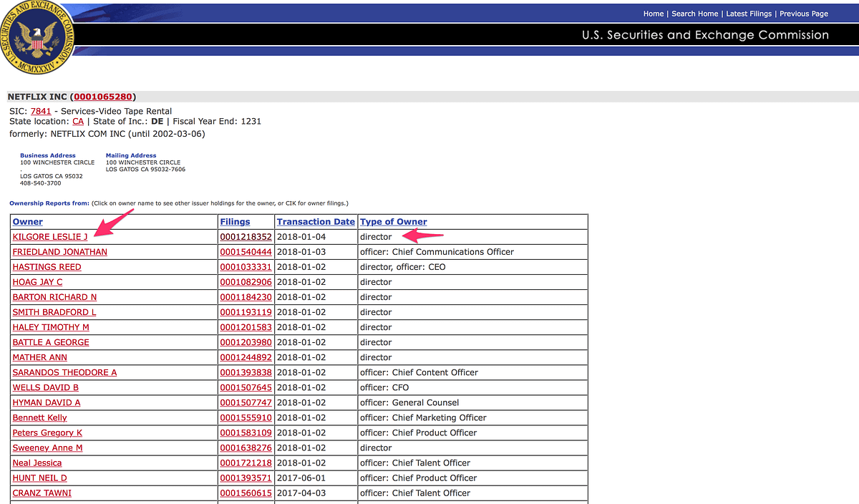This screenshot has height=504, width=859.
Task: Open filings CIK 0001507747
Action: coord(246,402)
